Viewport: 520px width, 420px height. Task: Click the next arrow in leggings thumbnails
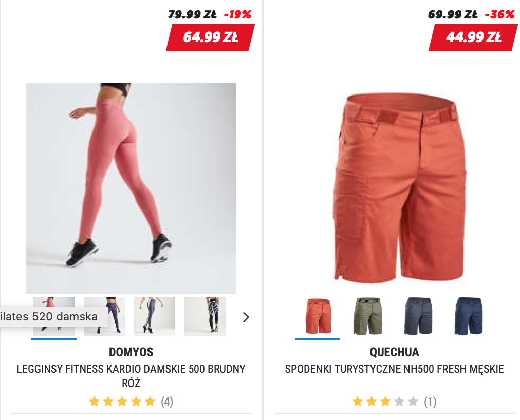pyautogui.click(x=246, y=317)
